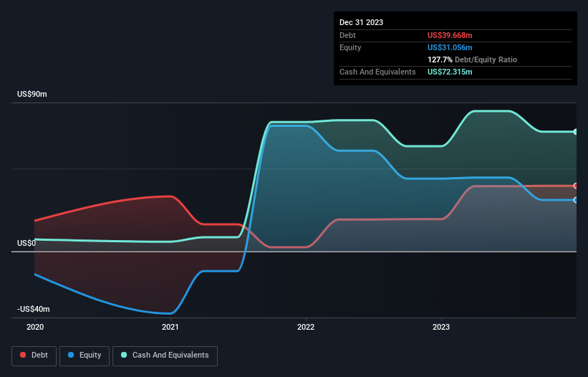Screen dimensions: 588x377
Task: Click the blue Equity endpoint marker
Action: (575, 200)
